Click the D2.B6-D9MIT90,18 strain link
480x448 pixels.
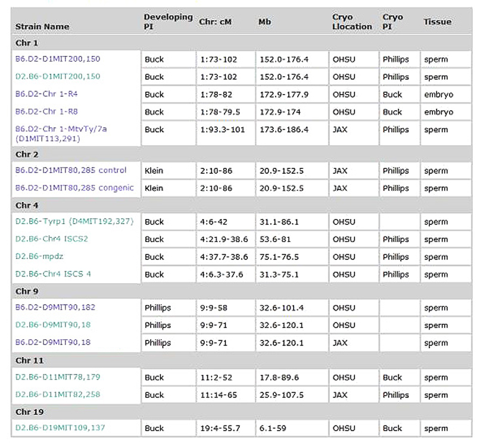[x=53, y=325]
